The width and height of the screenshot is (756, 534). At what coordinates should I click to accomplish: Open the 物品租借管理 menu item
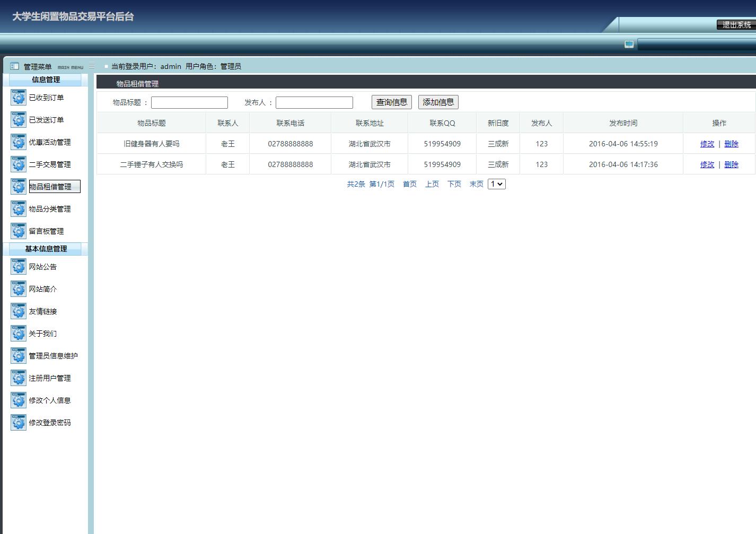54,186
